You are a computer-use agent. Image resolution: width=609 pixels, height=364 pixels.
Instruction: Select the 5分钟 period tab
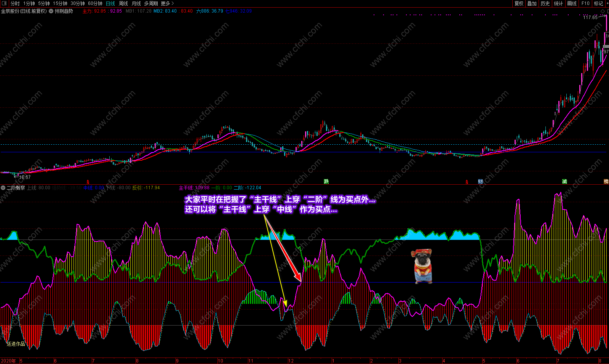click(x=44, y=3)
